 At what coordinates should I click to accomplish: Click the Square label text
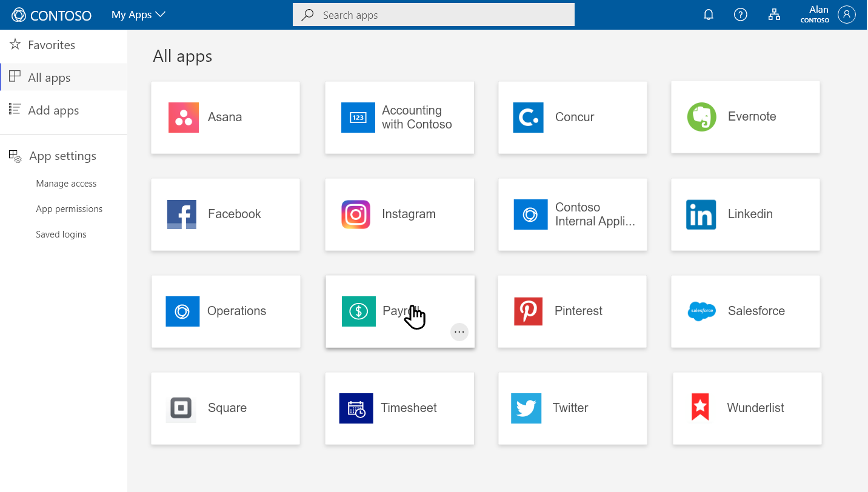(x=227, y=408)
